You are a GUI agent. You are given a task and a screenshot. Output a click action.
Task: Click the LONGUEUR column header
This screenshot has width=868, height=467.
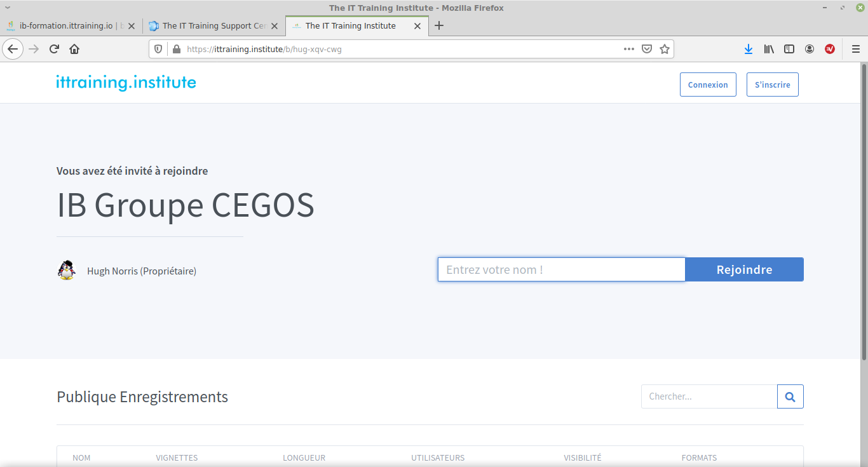pos(304,457)
